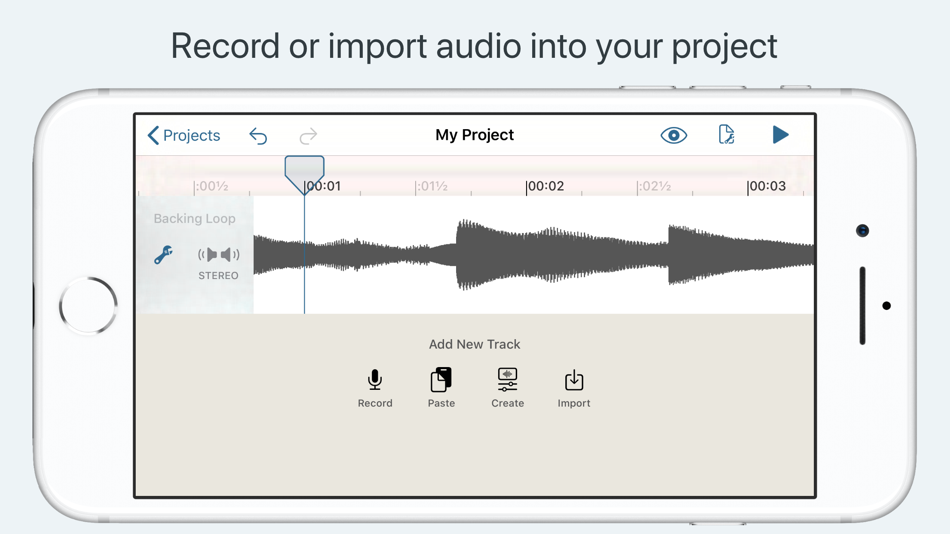Open the document audio export icon
950x534 pixels.
[726, 135]
